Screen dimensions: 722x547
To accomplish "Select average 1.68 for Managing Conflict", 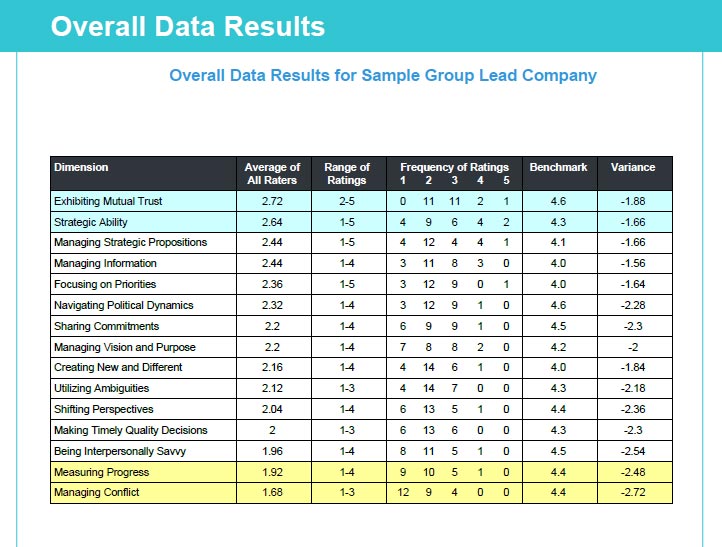I will coord(272,492).
